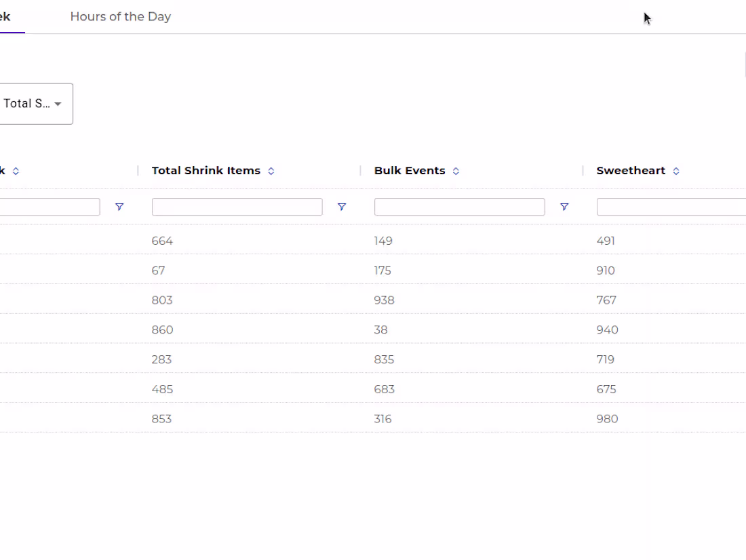
Task: Click the Total Shrink Items column header
Action: tap(205, 171)
